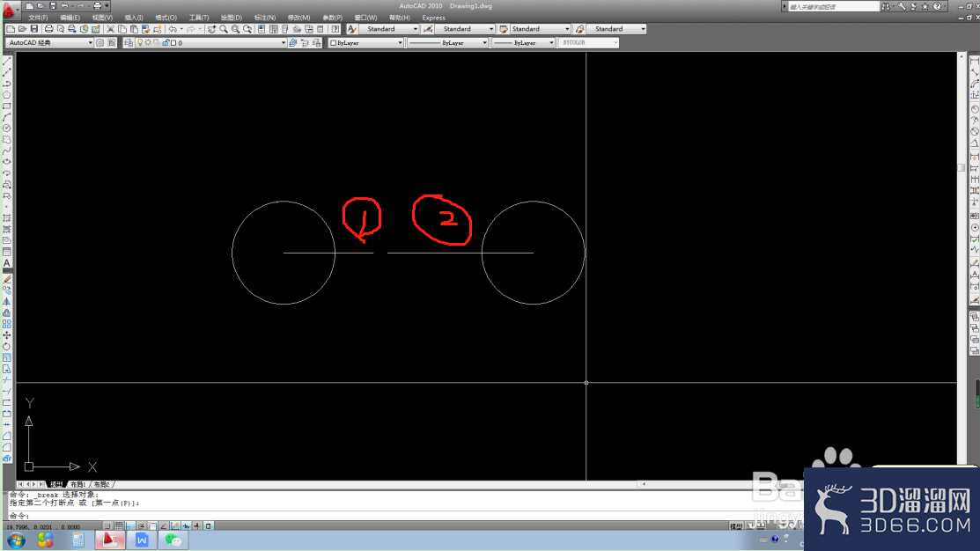Open the Express menu
This screenshot has width=980, height=551.
click(433, 18)
